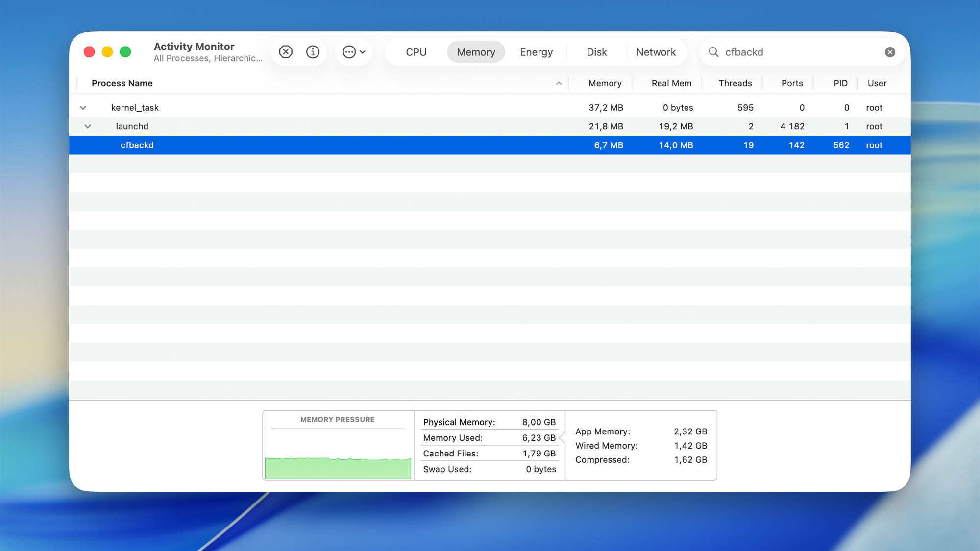Open the process info (i) button

(x=313, y=52)
